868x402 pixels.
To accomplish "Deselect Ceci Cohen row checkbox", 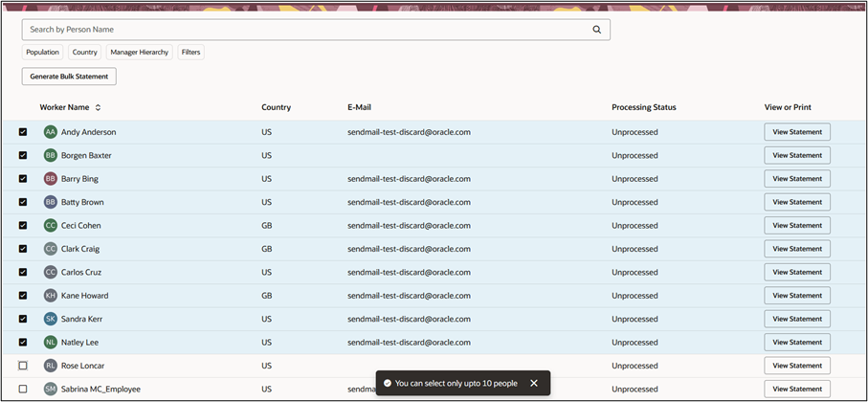I will pos(23,226).
